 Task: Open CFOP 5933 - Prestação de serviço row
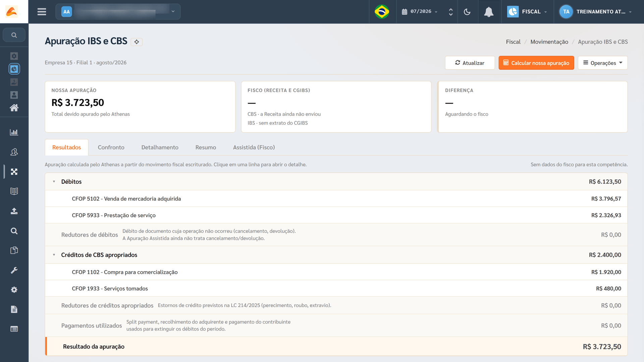[x=336, y=215]
